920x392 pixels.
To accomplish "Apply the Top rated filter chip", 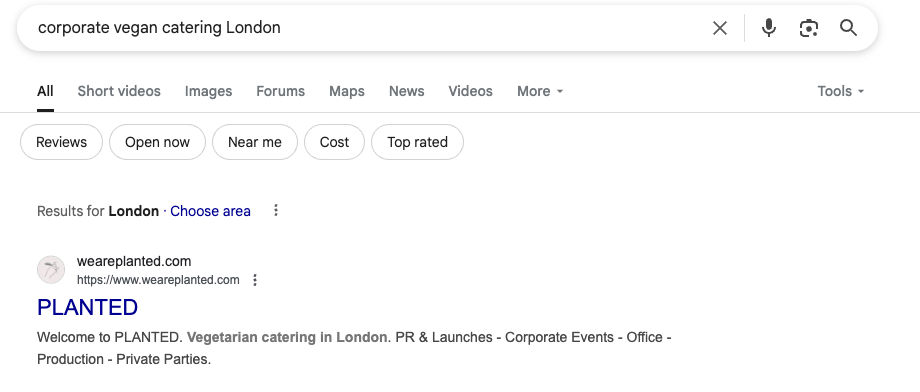I will coord(417,142).
